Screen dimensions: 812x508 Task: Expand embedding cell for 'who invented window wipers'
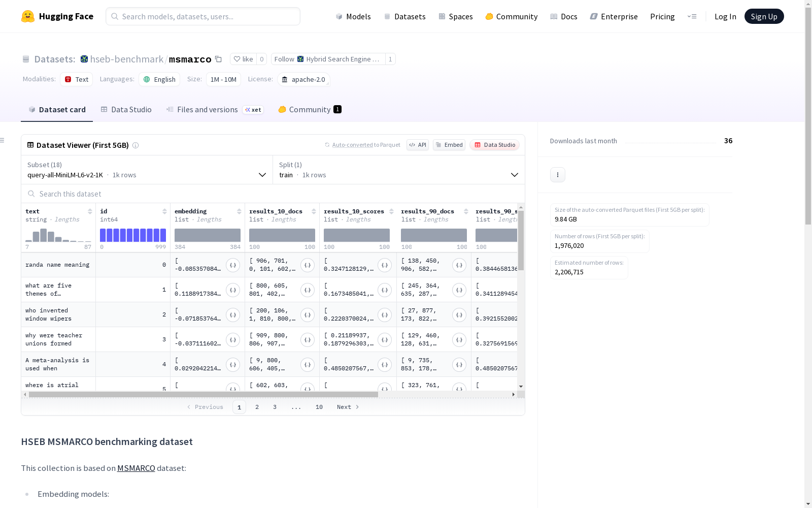coord(233,315)
